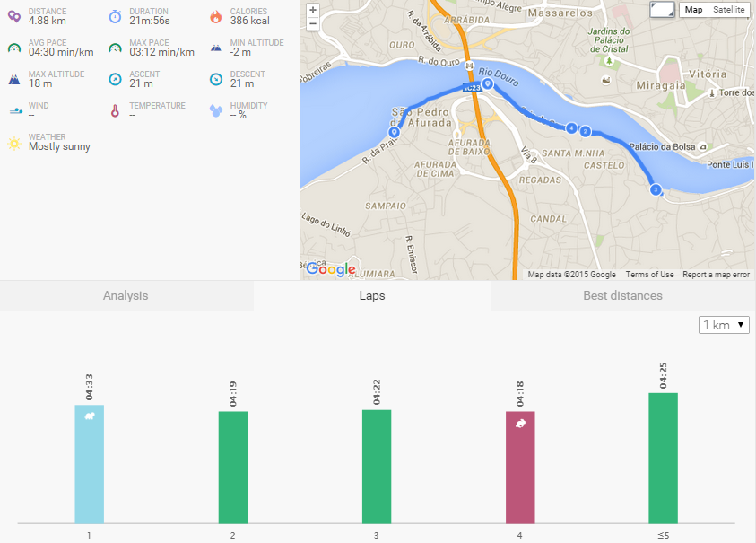Click the Wind icon
The height and width of the screenshot is (543, 756).
(x=14, y=111)
